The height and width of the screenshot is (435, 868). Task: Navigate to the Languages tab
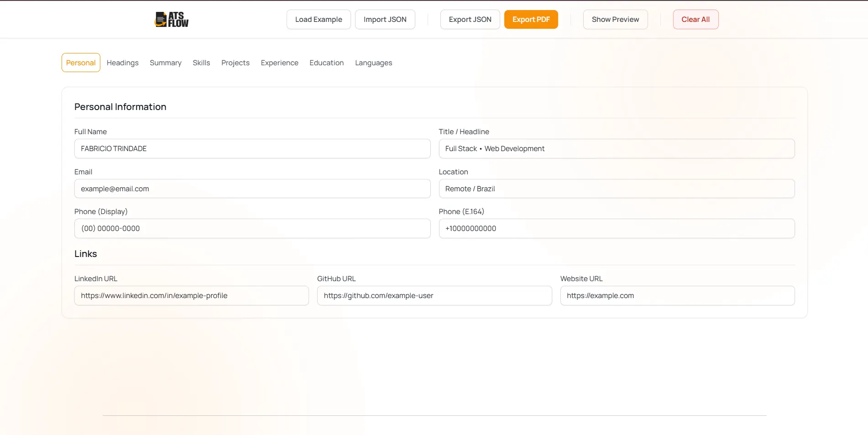(x=373, y=63)
